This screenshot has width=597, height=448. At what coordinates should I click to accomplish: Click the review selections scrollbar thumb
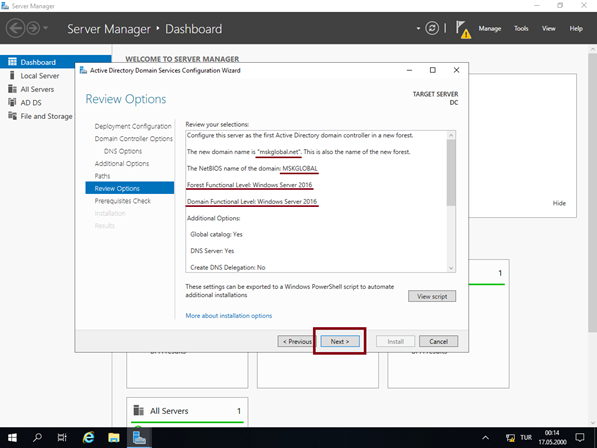click(x=451, y=172)
